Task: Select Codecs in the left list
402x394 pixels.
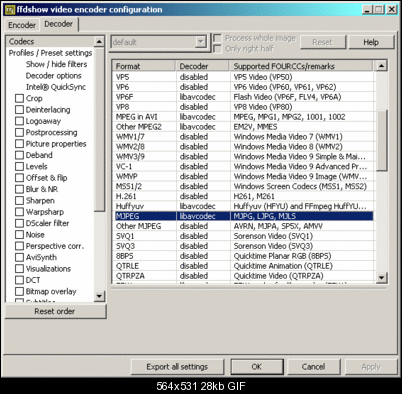Action: click(50, 41)
